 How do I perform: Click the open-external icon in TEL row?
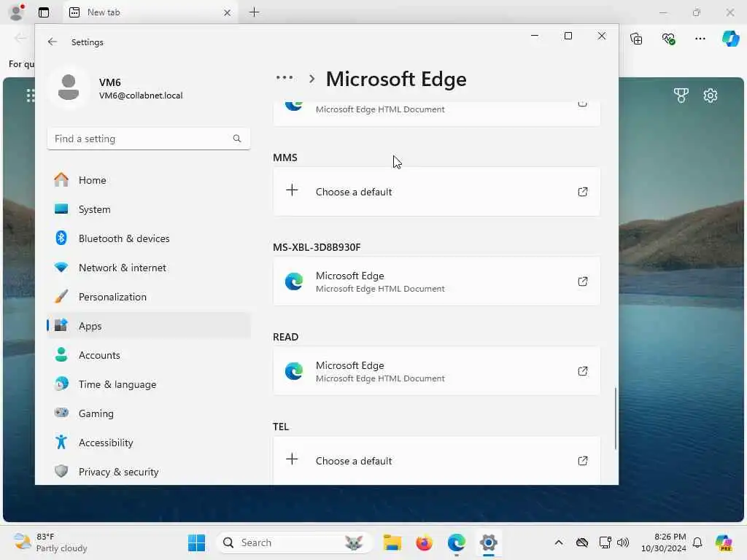583,461
